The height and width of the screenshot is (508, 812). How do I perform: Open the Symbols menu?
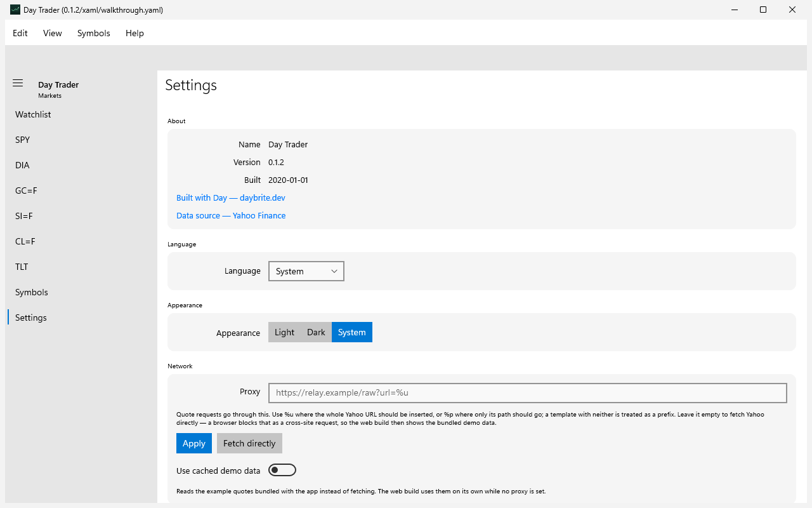94,33
